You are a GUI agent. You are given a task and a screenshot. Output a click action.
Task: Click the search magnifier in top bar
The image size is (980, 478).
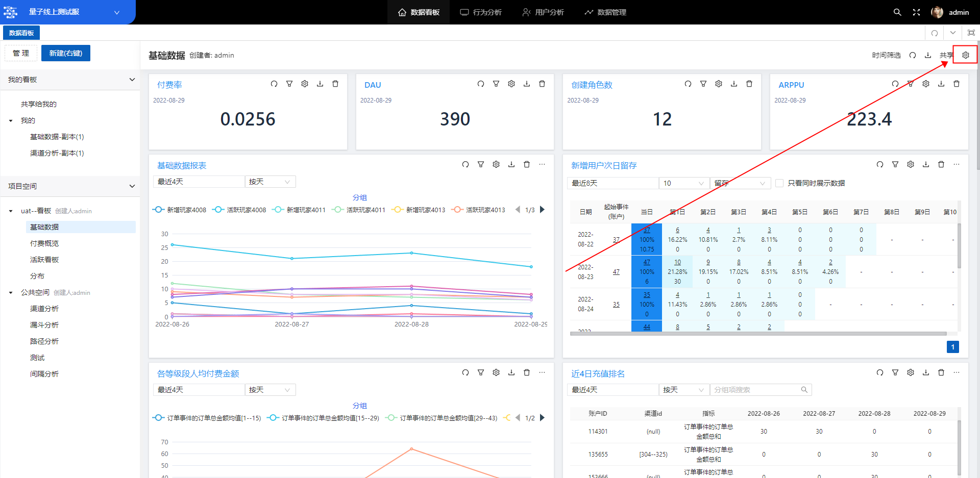click(x=897, y=12)
